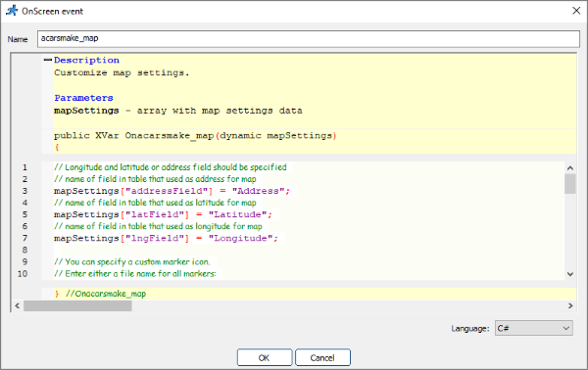This screenshot has height=370, width=588.
Task: Open the Language dropdown
Action: pyautogui.click(x=533, y=328)
